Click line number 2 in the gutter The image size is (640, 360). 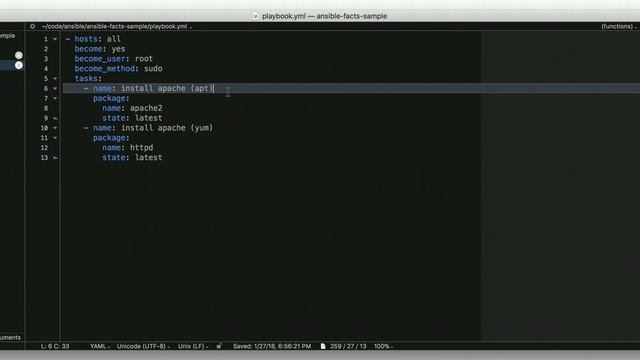pyautogui.click(x=46, y=49)
